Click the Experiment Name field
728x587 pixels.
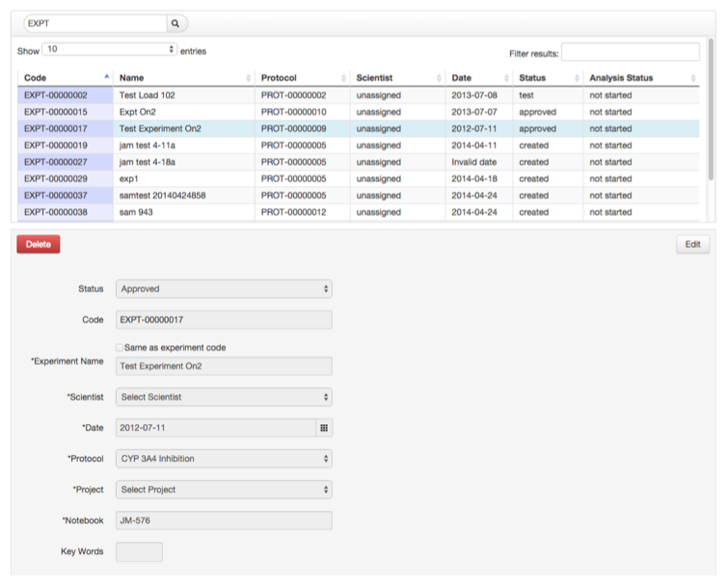[224, 366]
